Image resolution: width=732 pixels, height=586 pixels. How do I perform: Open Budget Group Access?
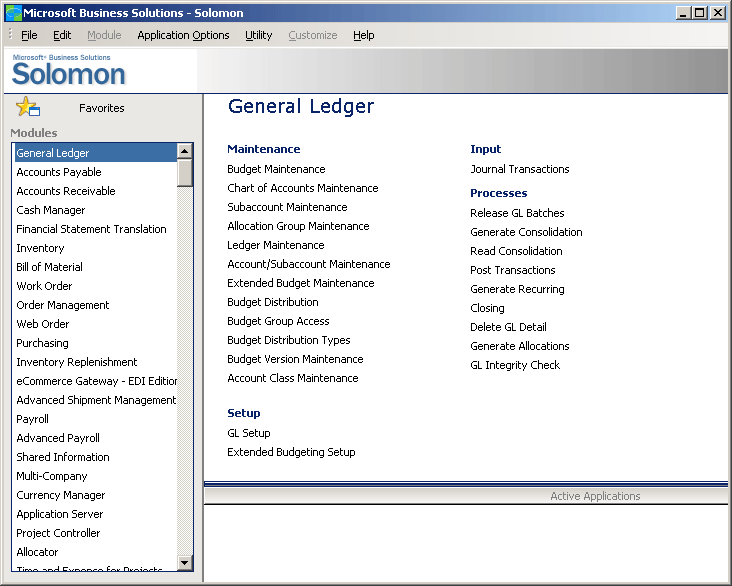pos(278,321)
